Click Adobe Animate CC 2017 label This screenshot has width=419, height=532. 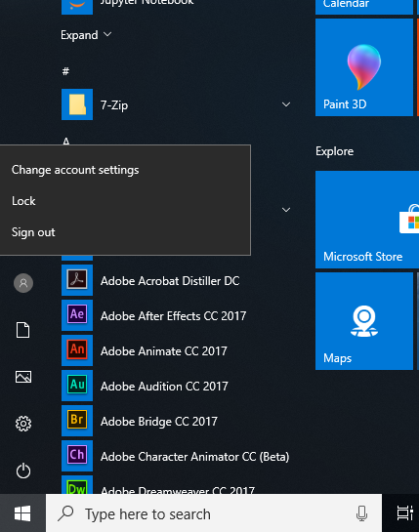pos(164,351)
